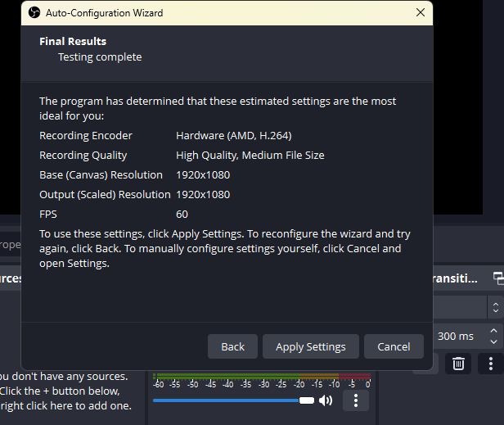Click the transitions panel float icon

(498, 278)
